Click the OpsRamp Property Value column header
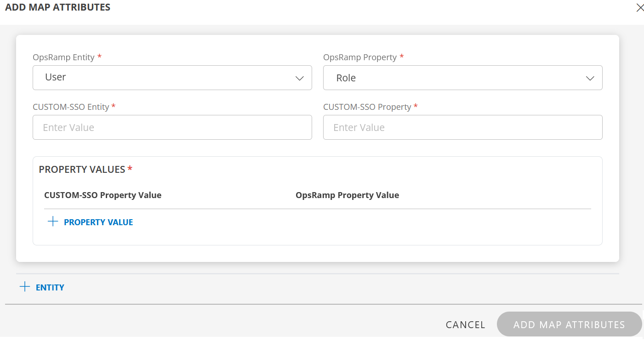Viewport: 644px width, 341px height. 347,195
